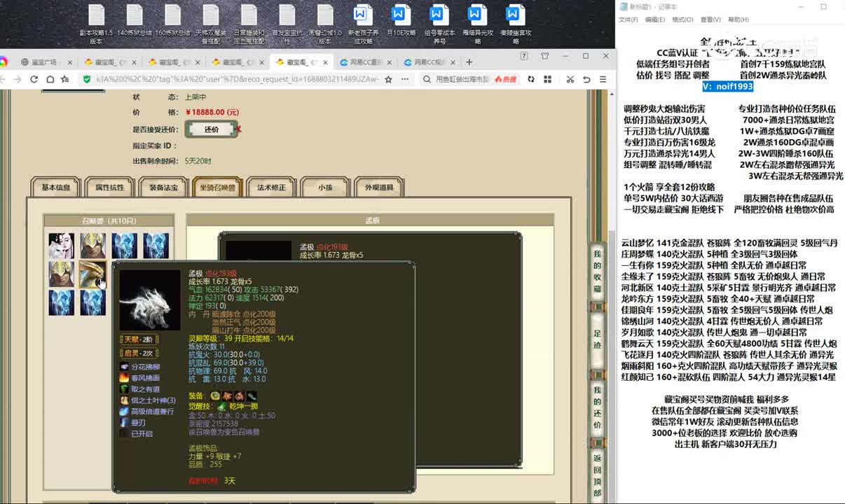Click the 足迹 side button
845x504 pixels.
click(597, 339)
